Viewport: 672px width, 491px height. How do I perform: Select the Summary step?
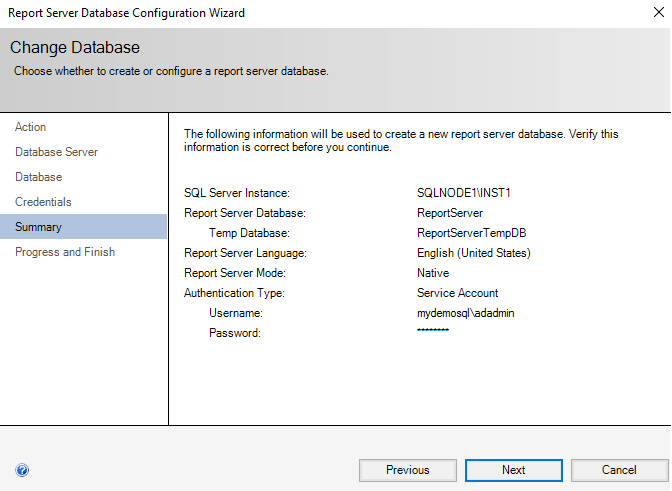38,227
